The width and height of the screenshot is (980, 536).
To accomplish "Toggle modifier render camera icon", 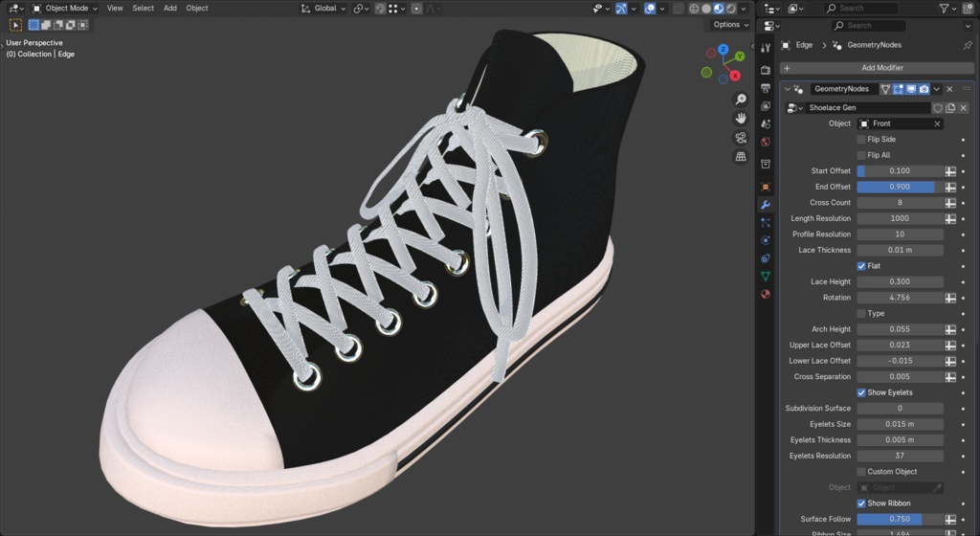I will [924, 89].
